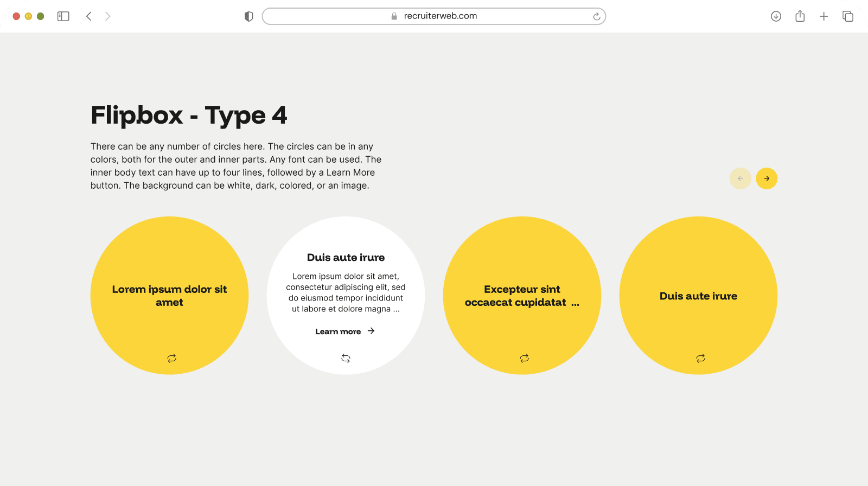The height and width of the screenshot is (486, 868).
Task: Click the recruiterweb.com address bar
Action: click(434, 16)
